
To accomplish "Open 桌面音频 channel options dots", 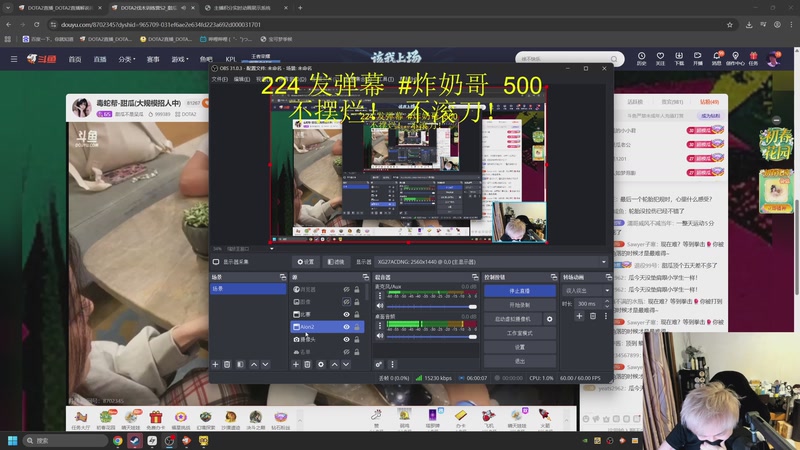I will [x=380, y=326].
